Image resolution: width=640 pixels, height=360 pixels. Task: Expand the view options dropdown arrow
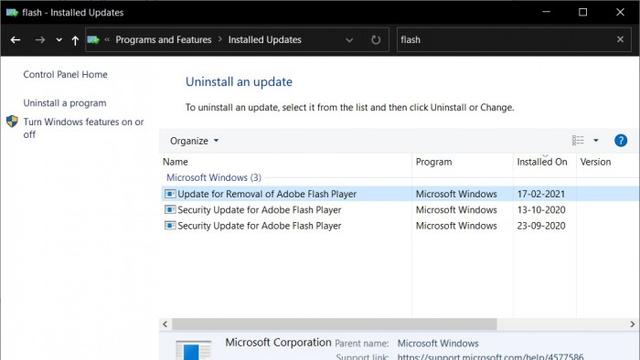point(596,140)
